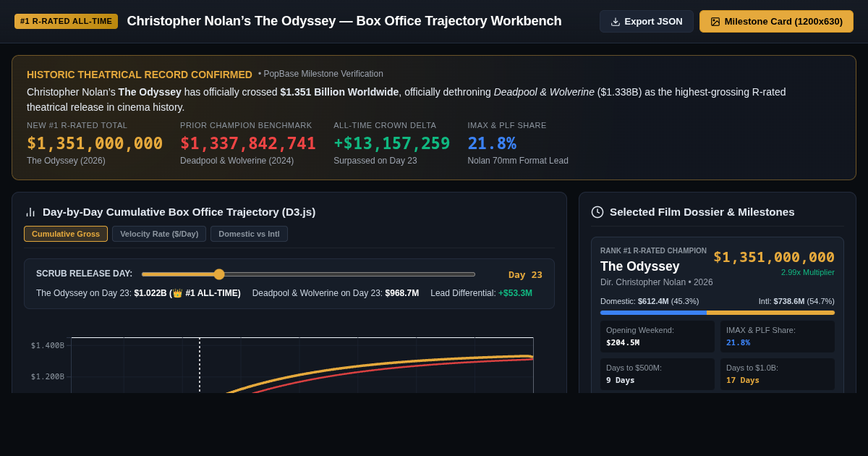Click the 2.99x Multiplier label
This screenshot has height=456, width=868.
tap(807, 272)
